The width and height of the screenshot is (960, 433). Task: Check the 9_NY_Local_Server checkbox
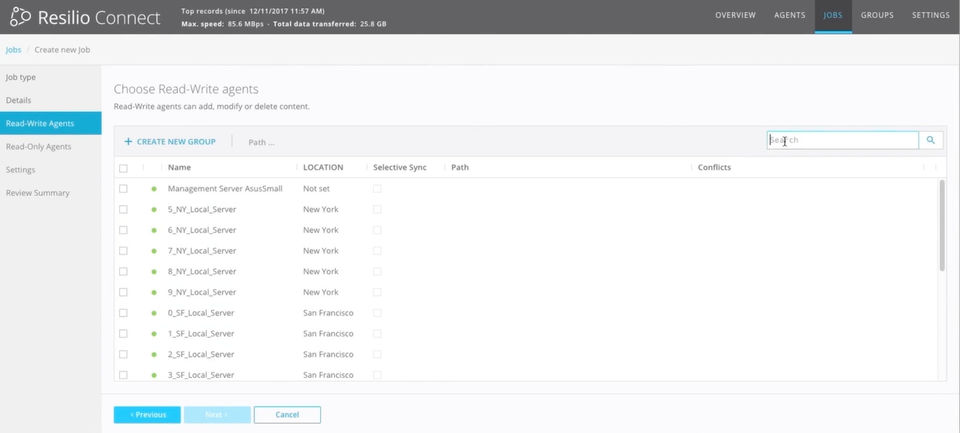click(x=123, y=292)
